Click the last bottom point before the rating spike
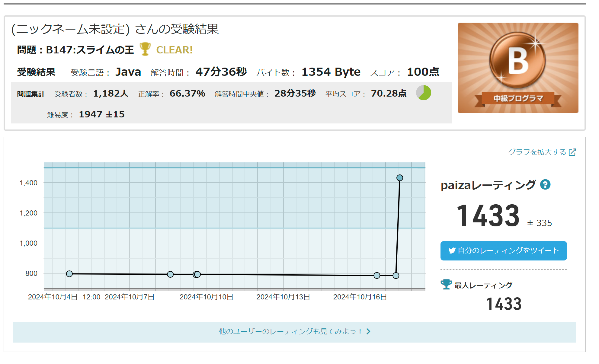 396,275
